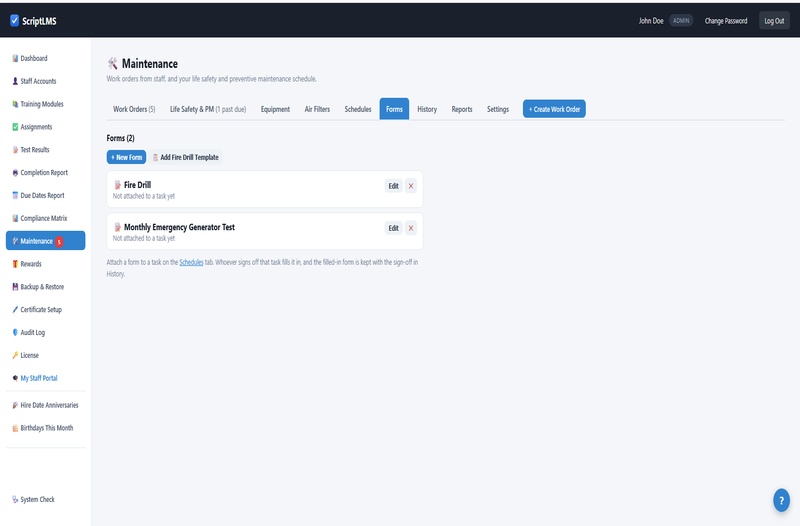
Task: Click the My Staff Portal graduation cap icon
Action: (15, 378)
